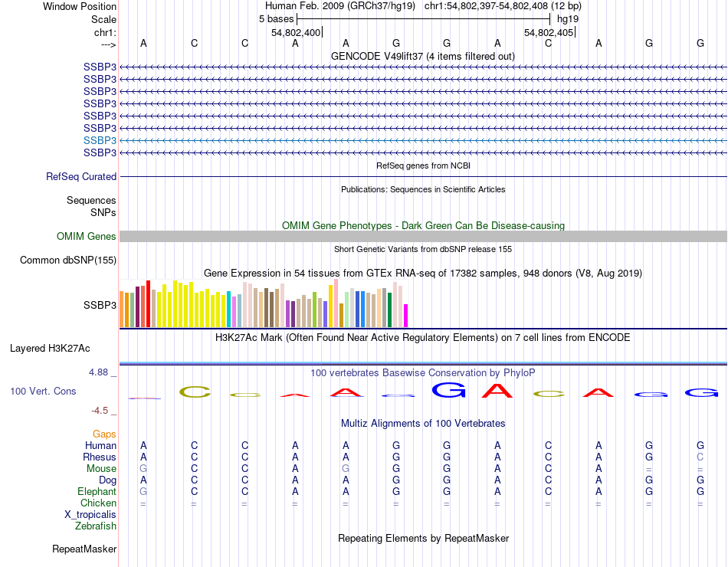Image resolution: width=728 pixels, height=567 pixels.
Task: Open the OMIM Gene Phenotypes track title
Action: click(423, 226)
